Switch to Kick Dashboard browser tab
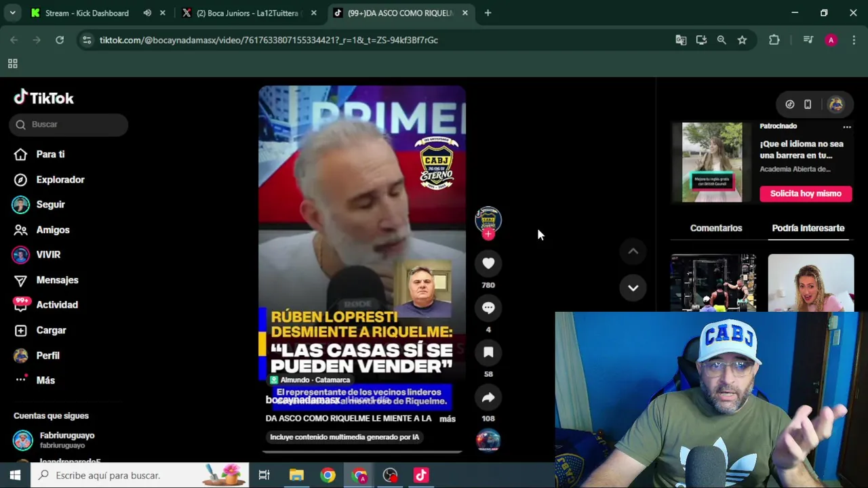The width and height of the screenshot is (868, 488). [87, 13]
